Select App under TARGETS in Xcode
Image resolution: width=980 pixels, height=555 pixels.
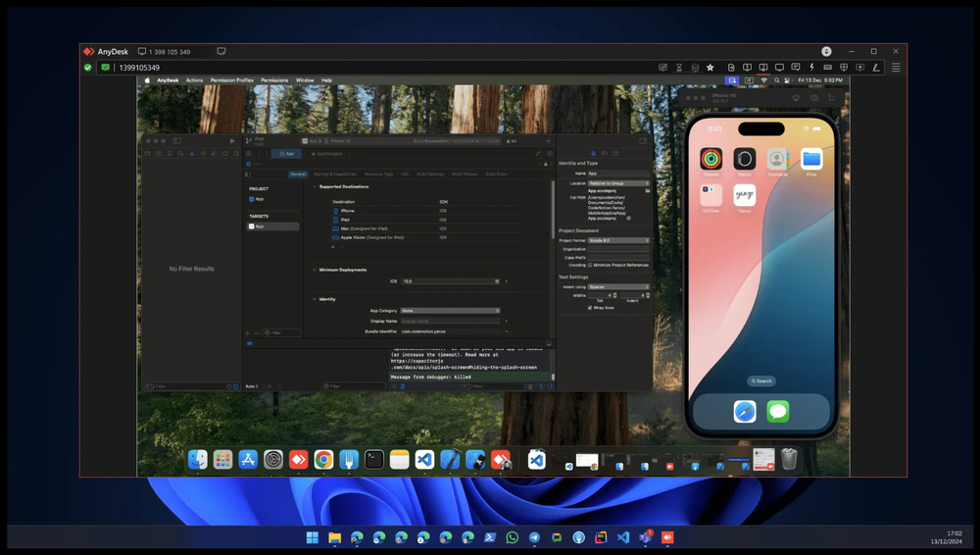pyautogui.click(x=272, y=227)
